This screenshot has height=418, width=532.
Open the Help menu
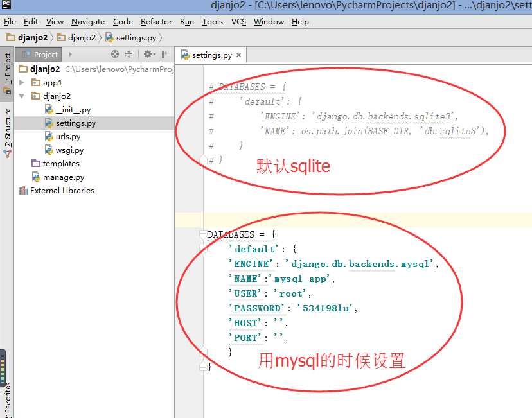tap(300, 22)
